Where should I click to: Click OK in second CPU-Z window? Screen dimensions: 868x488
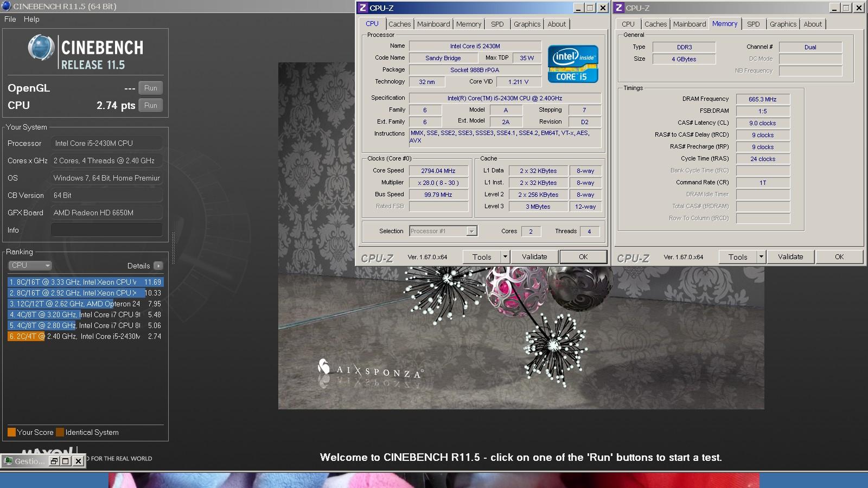[x=839, y=257]
